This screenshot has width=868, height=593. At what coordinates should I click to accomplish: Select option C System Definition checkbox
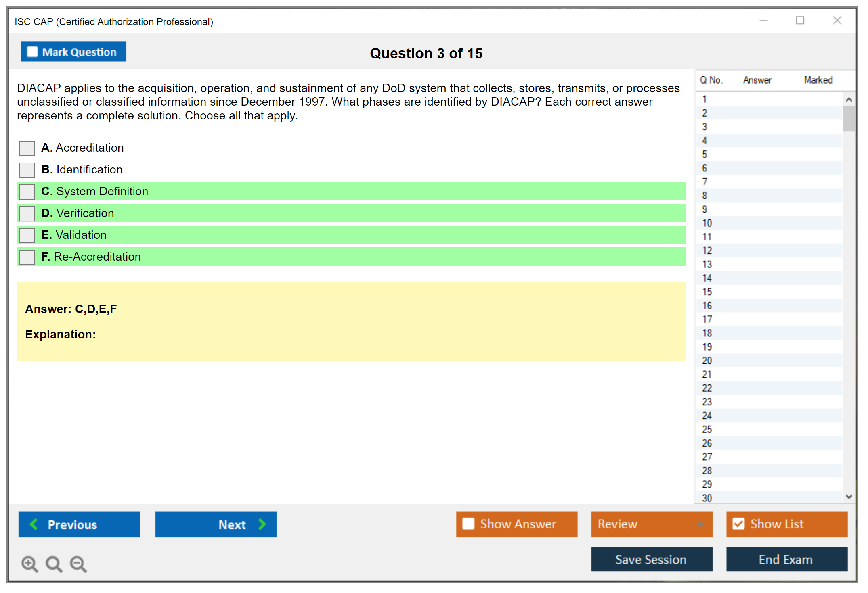pos(27,192)
